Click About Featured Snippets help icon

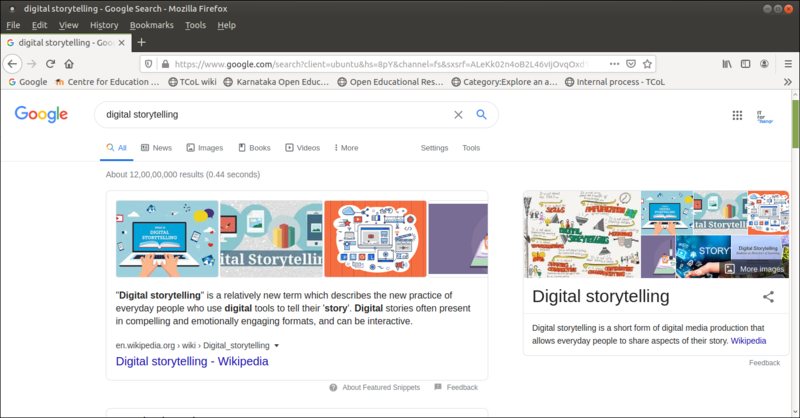tap(333, 387)
